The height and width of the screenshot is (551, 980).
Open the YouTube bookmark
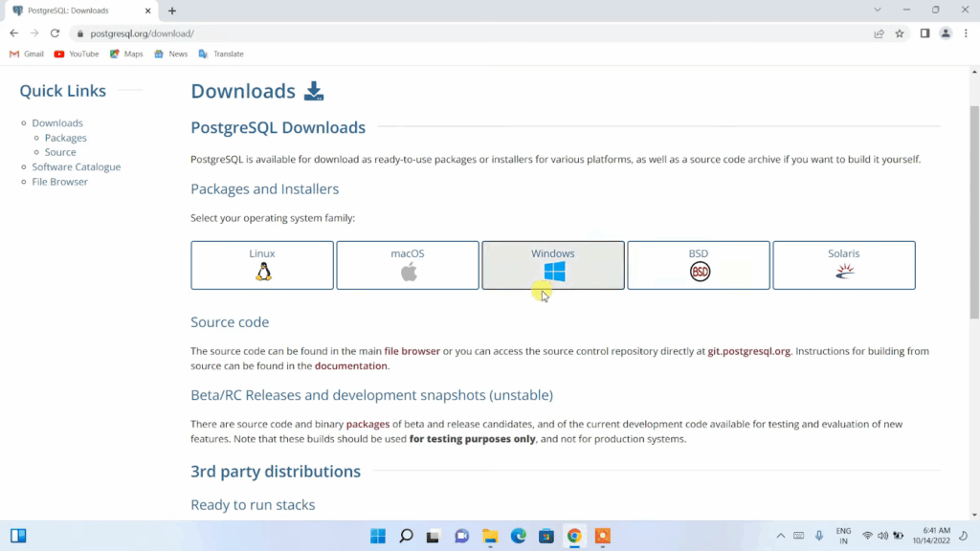click(x=77, y=54)
